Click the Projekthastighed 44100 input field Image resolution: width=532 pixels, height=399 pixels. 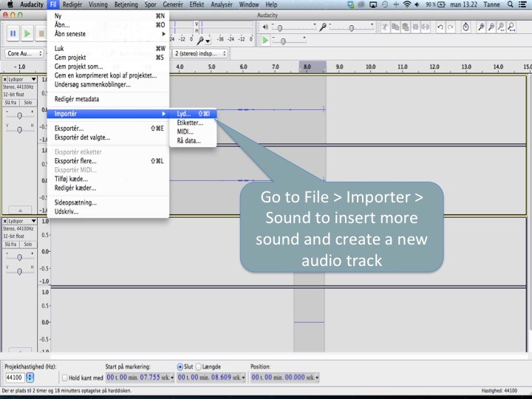pyautogui.click(x=15, y=378)
